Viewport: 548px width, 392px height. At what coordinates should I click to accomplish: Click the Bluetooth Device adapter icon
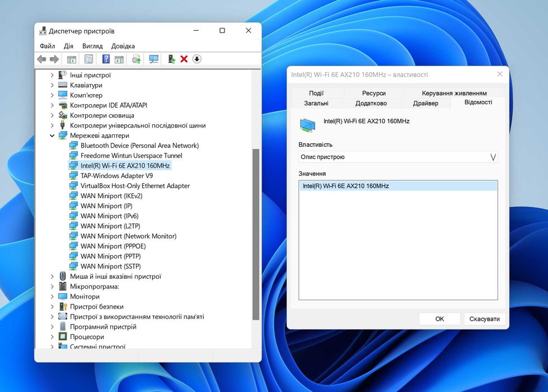[73, 145]
